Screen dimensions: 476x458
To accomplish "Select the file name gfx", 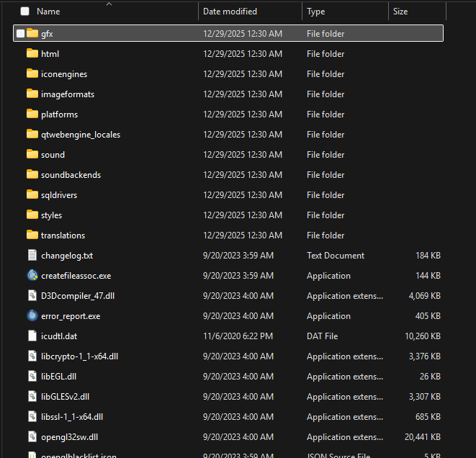I will (47, 34).
